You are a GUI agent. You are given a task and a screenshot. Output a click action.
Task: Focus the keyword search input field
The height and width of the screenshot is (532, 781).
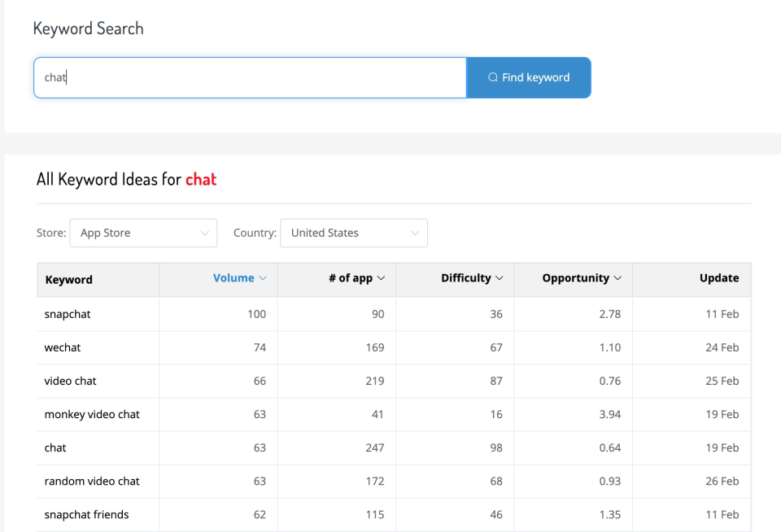pyautogui.click(x=250, y=78)
